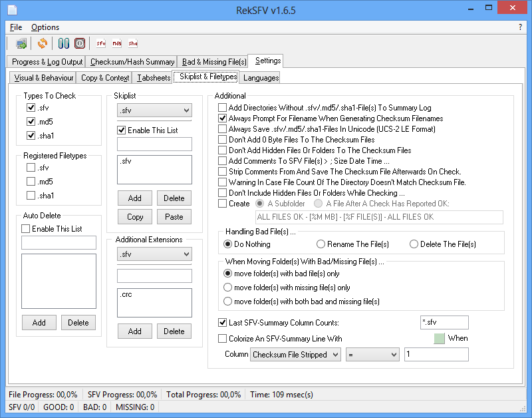Open the Copy & Context subtab
The width and height of the screenshot is (532, 418).
point(104,78)
